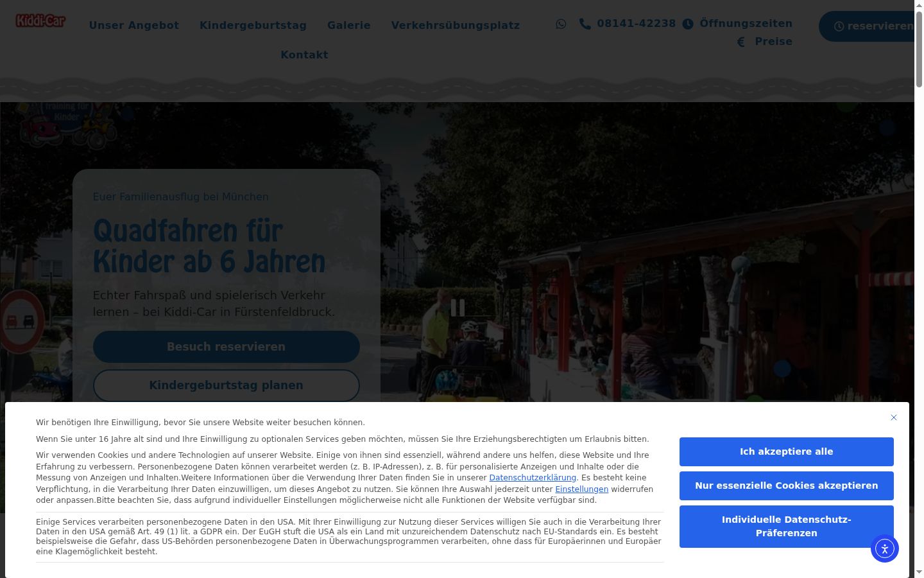The height and width of the screenshot is (578, 924).
Task: Select Verkehrsübungsplatz in the navigation
Action: pos(456,25)
